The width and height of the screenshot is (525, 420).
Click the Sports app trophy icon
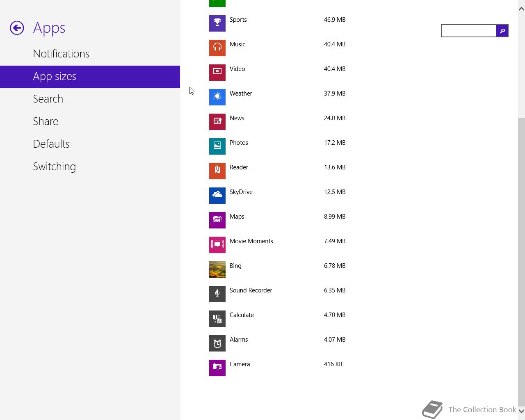tap(217, 23)
